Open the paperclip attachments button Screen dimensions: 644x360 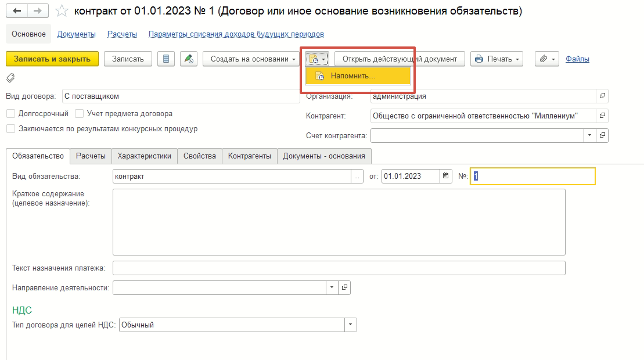tap(547, 59)
